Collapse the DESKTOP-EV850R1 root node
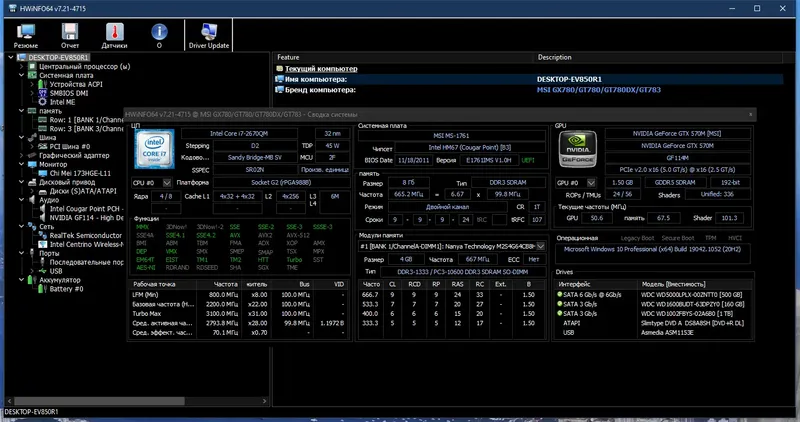The image size is (800, 422). (11, 57)
